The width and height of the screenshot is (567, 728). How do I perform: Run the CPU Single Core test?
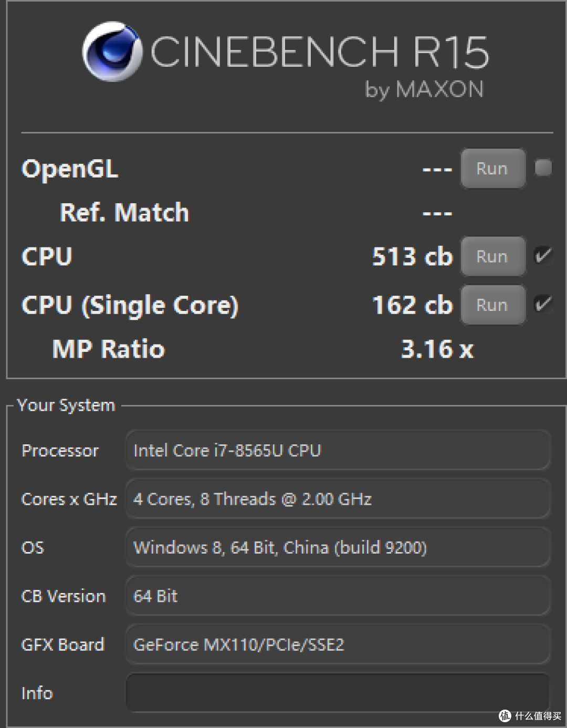click(x=492, y=305)
